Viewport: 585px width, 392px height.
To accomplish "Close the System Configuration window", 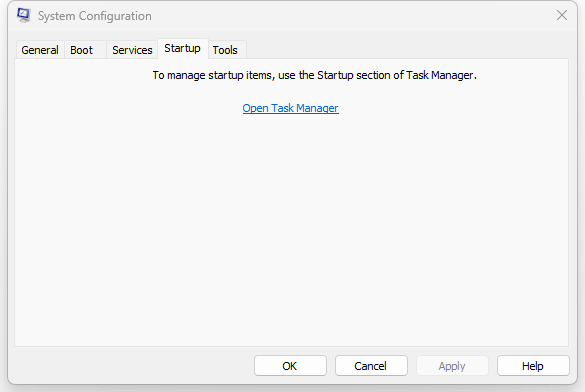I will point(562,15).
